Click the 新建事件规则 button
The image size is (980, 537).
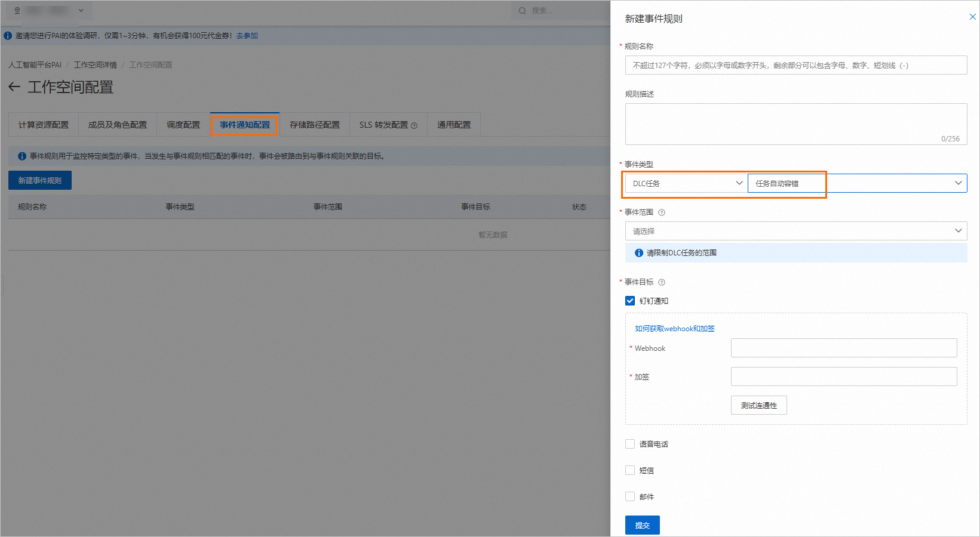tap(40, 180)
